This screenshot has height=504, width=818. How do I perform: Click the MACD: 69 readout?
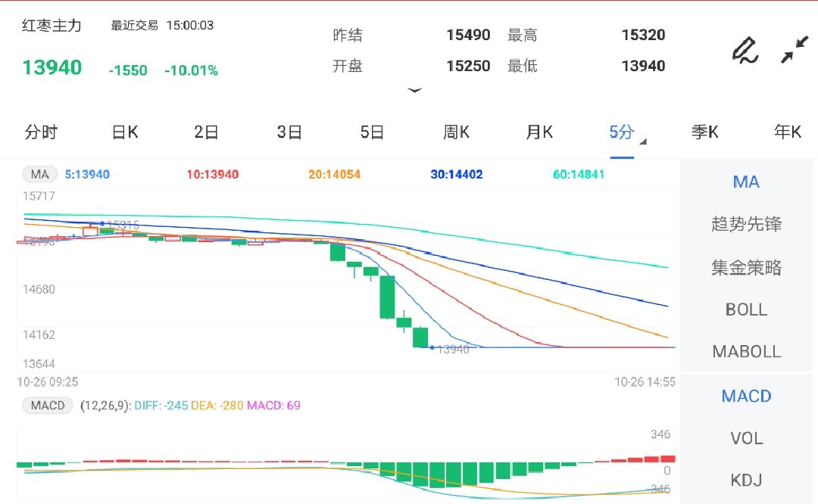(x=273, y=406)
